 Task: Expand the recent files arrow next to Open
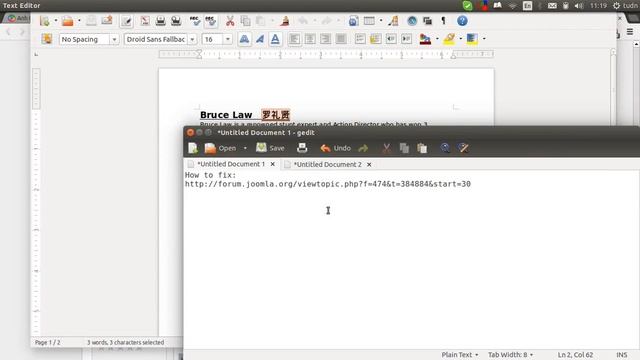tap(245, 148)
